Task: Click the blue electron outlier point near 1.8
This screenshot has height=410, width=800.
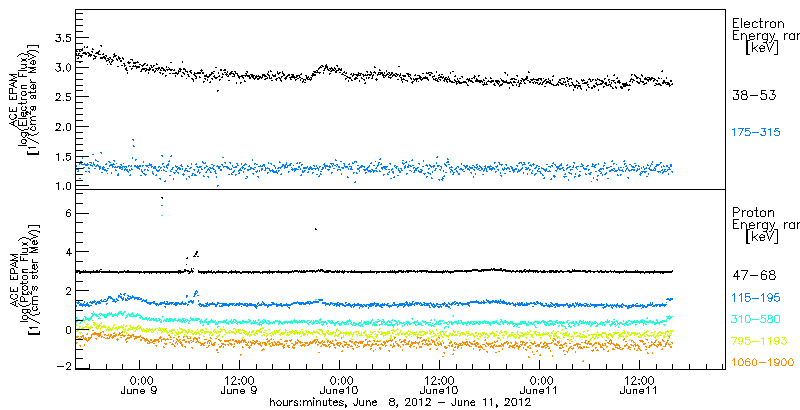Action: click(x=133, y=140)
